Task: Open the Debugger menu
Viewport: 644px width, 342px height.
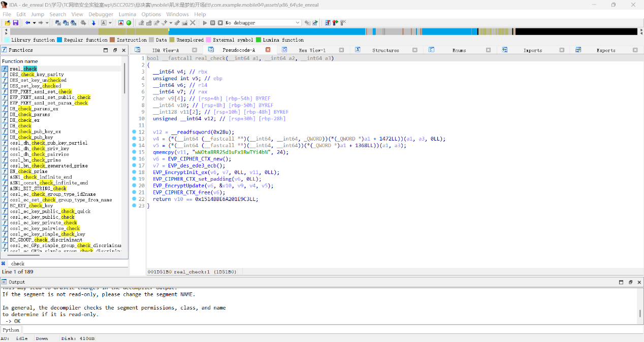Action: point(101,14)
